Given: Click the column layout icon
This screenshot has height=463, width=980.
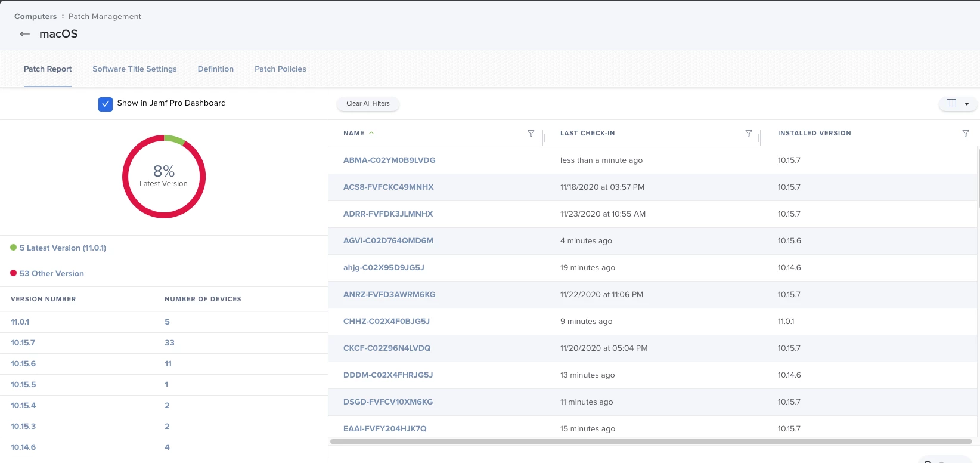Looking at the screenshot, I should [x=951, y=103].
